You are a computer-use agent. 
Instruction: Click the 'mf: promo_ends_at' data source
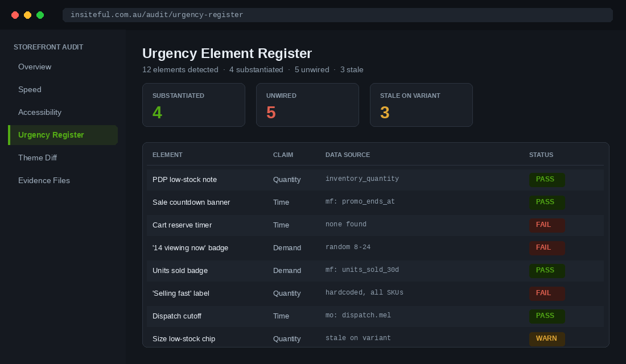[360, 201]
